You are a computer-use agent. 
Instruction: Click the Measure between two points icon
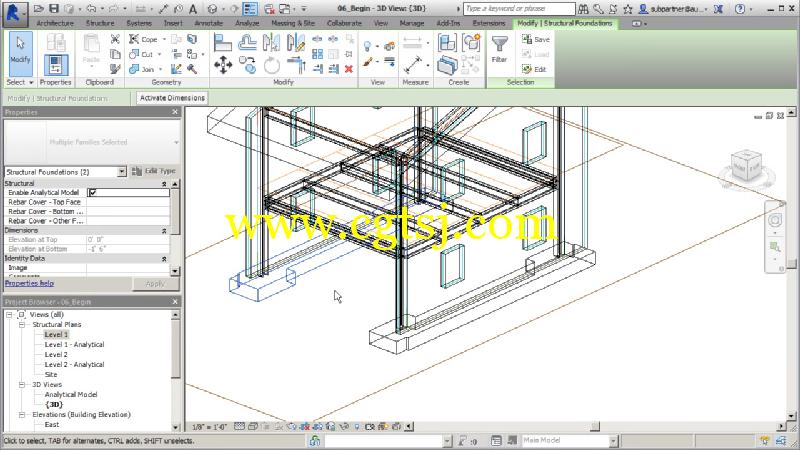(x=412, y=65)
